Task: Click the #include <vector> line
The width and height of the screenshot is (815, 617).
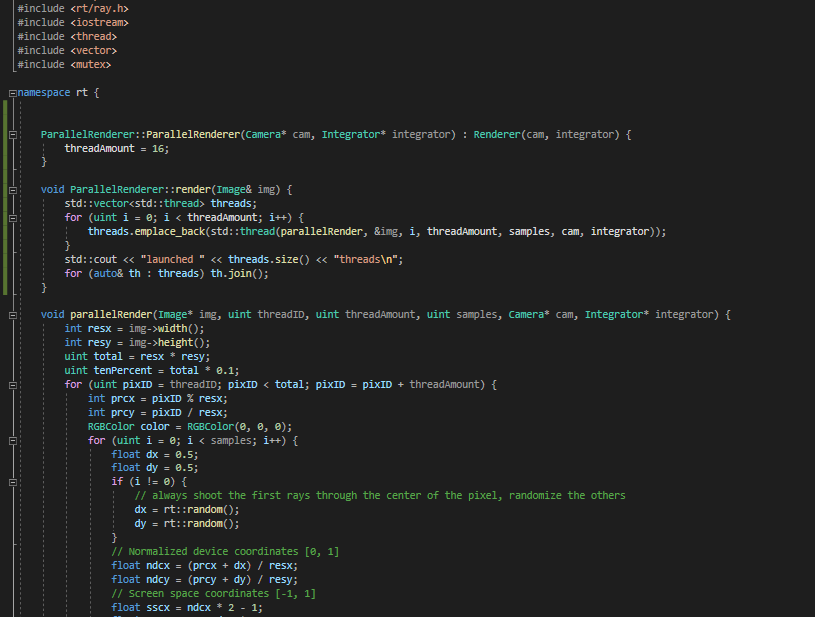Action: [67, 51]
